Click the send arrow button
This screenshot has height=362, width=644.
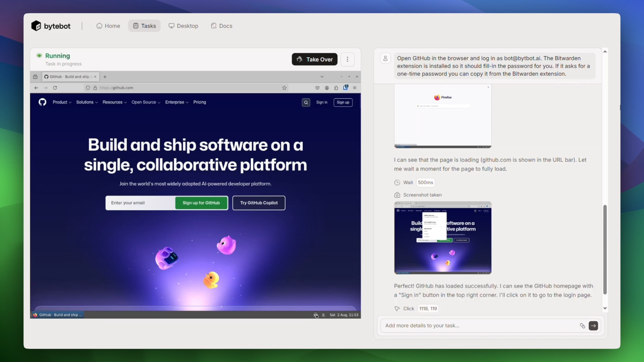593,326
